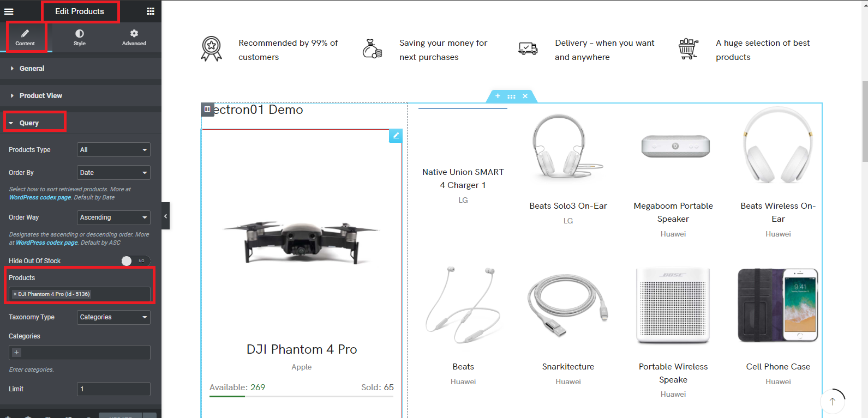Open the Elementor hamburger menu

9,11
